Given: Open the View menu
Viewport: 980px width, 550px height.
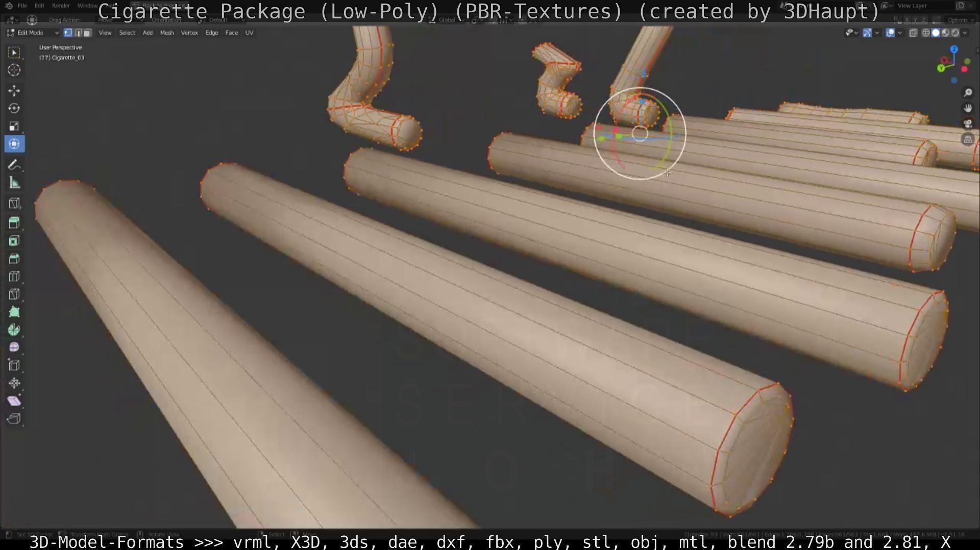Looking at the screenshot, I should click(105, 33).
